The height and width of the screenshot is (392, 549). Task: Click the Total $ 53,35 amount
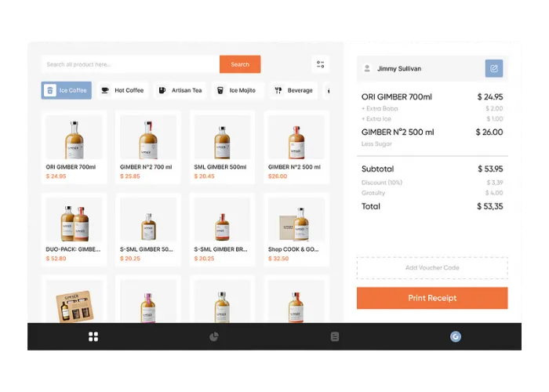pos(490,206)
